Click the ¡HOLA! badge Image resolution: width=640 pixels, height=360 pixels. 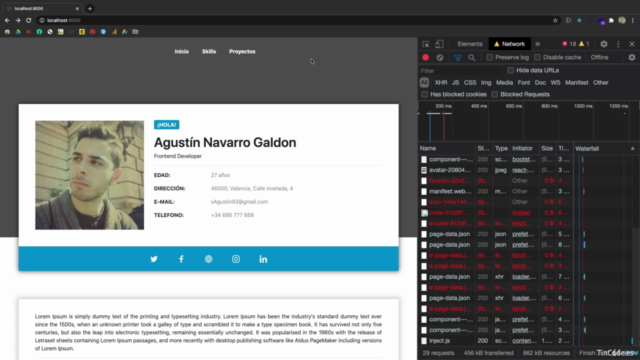167,125
